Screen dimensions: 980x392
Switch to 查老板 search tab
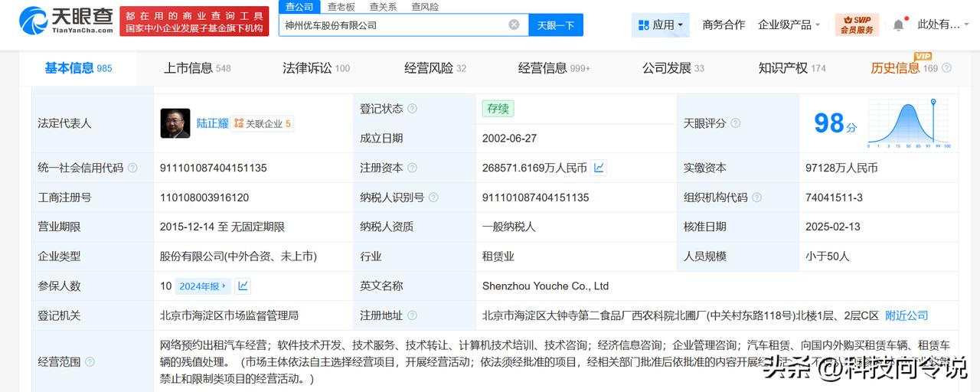(341, 7)
